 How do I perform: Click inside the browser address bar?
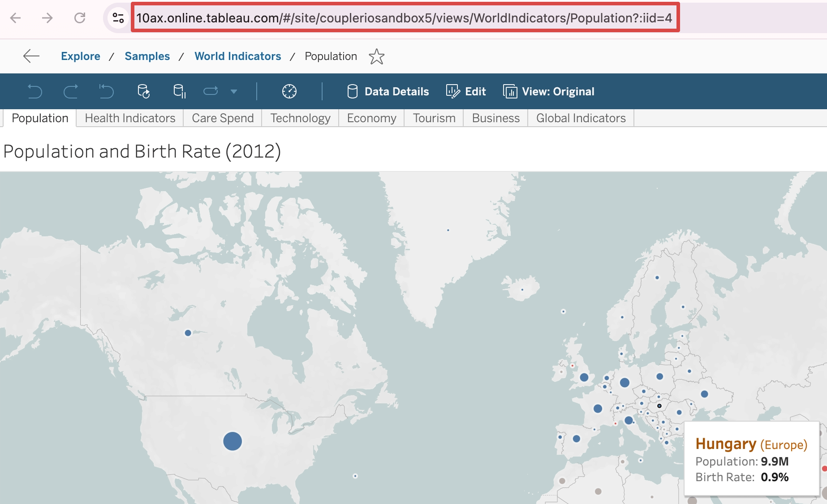tap(403, 18)
